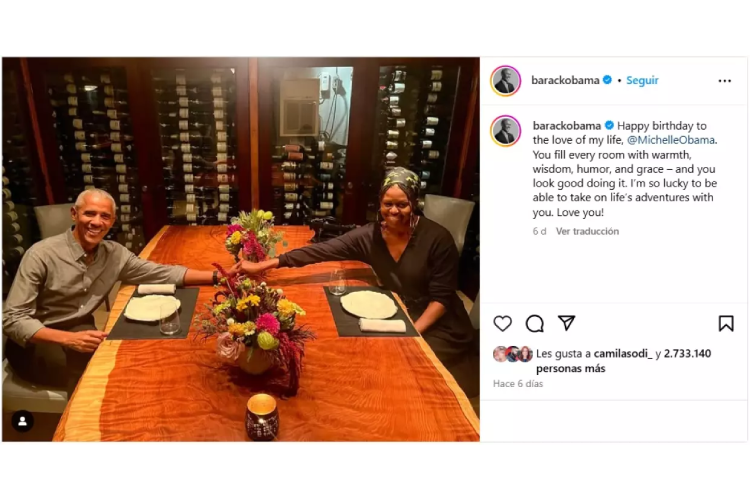The width and height of the screenshot is (750, 500).
Task: Open comments using the speech bubble icon
Action: pyautogui.click(x=535, y=323)
